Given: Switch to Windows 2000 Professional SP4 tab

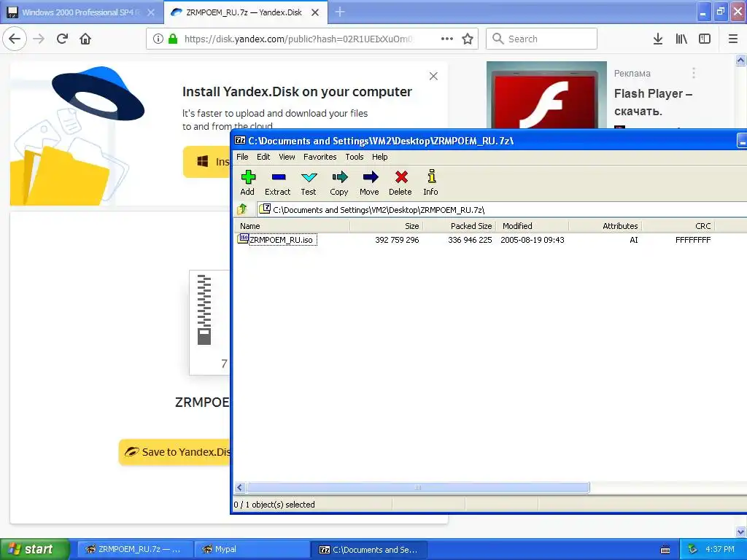Looking at the screenshot, I should point(82,12).
